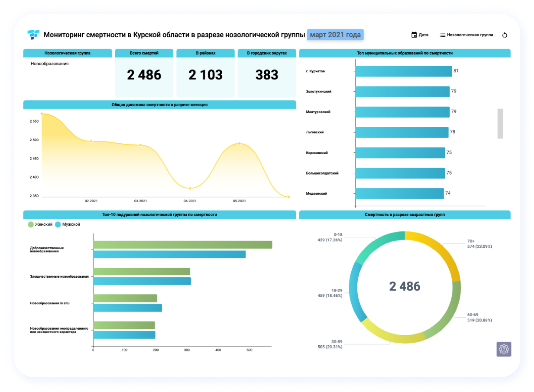Click Топ муниципальных образований panel header
Screen dimensions: 534x392
(405, 53)
